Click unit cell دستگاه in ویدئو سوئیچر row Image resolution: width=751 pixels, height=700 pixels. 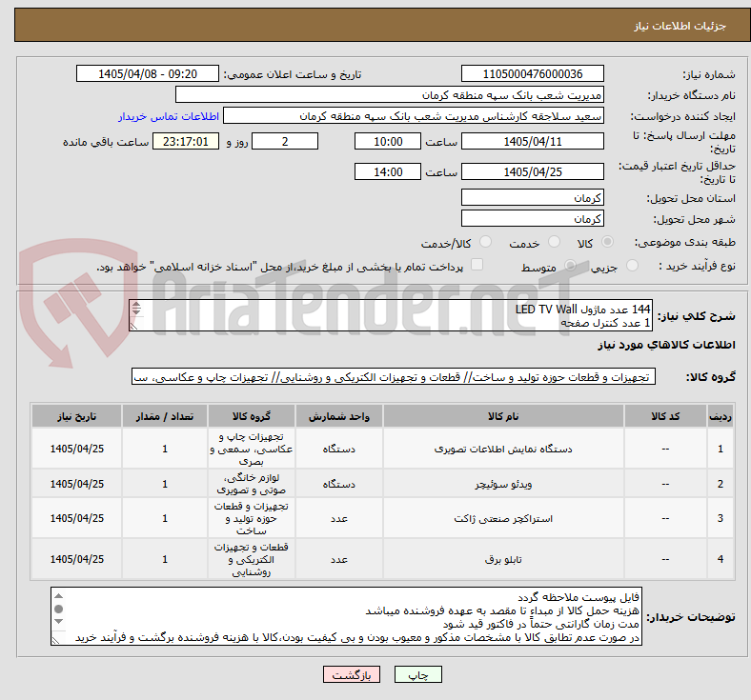[x=338, y=484]
